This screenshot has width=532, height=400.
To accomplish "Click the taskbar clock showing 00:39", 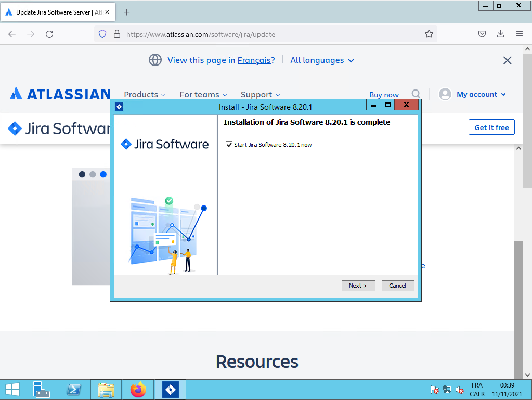I will click(507, 390).
